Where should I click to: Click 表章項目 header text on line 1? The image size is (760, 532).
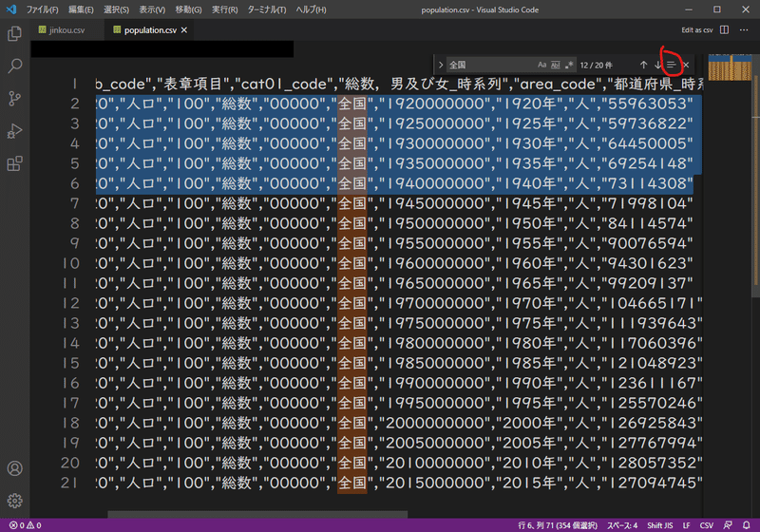pos(192,84)
